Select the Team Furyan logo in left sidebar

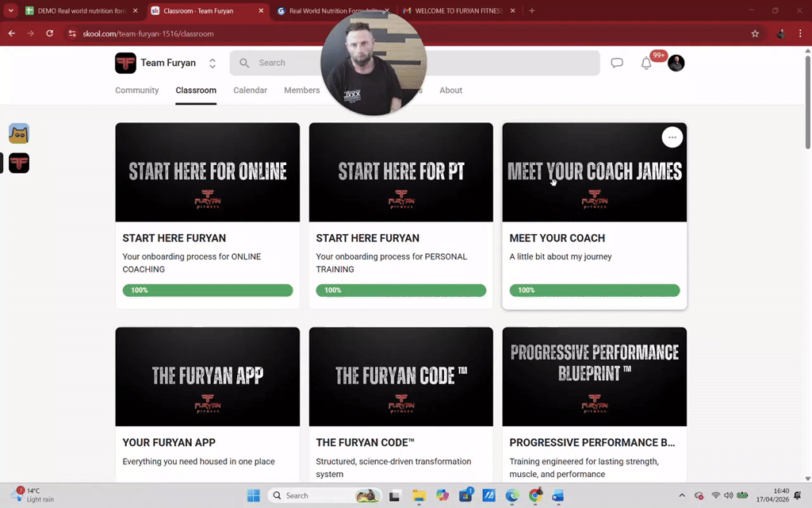[x=18, y=163]
